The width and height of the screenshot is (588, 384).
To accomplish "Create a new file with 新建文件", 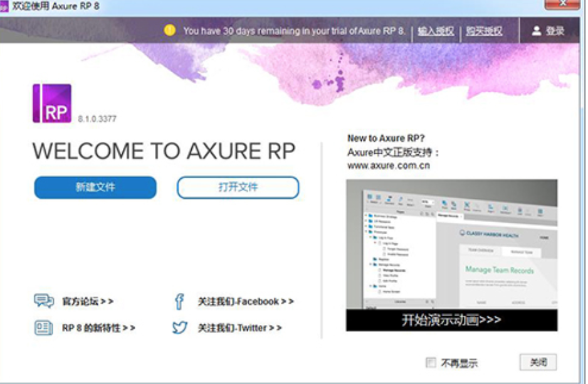I will [95, 188].
